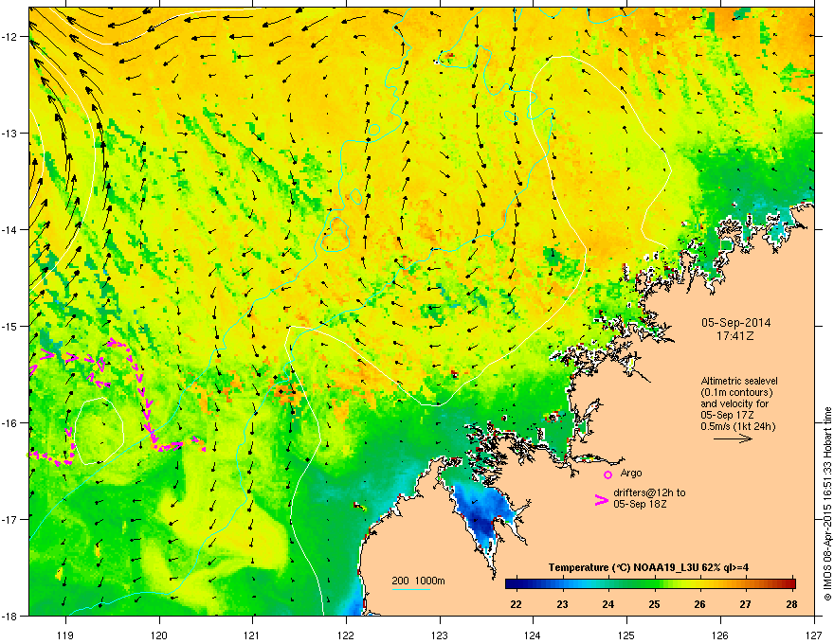Click the cyan 200 1000m depth contour legend line
834x644 pixels.
[x=410, y=589]
